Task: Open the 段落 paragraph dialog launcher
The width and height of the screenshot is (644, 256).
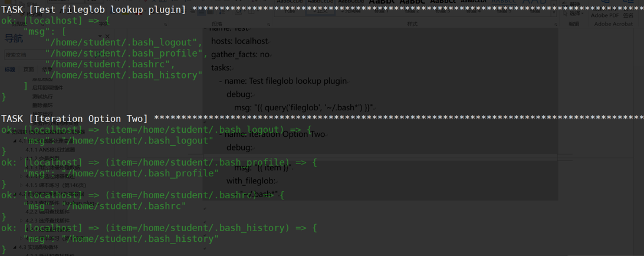Action: [x=268, y=24]
